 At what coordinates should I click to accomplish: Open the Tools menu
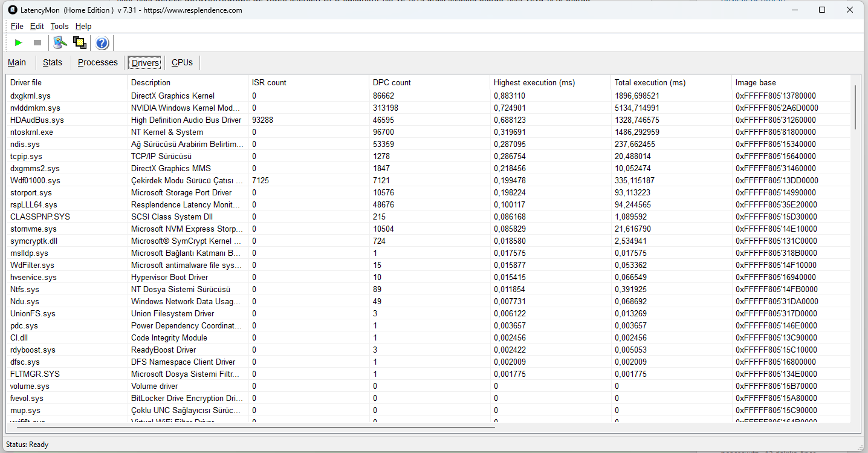(59, 26)
